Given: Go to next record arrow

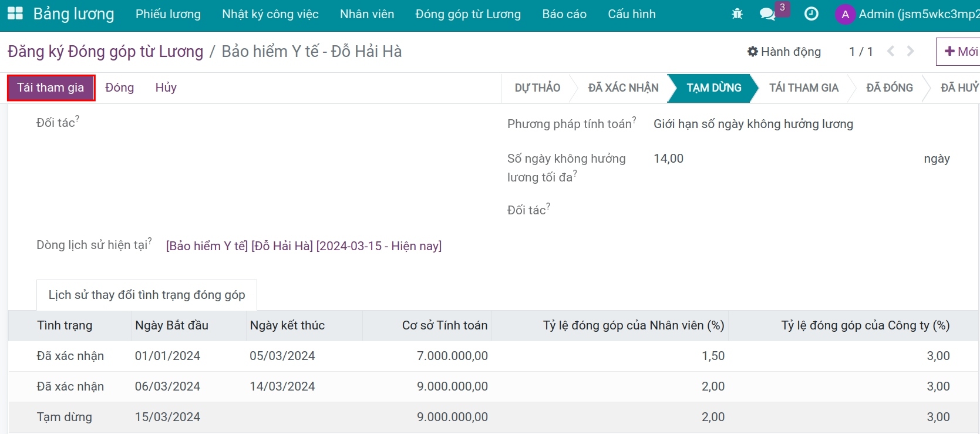Looking at the screenshot, I should (x=911, y=52).
